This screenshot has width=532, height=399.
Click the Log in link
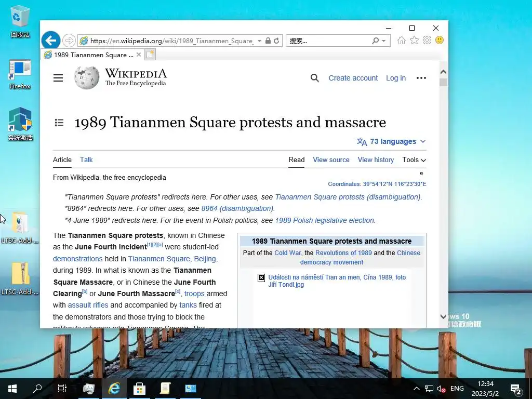tap(395, 78)
